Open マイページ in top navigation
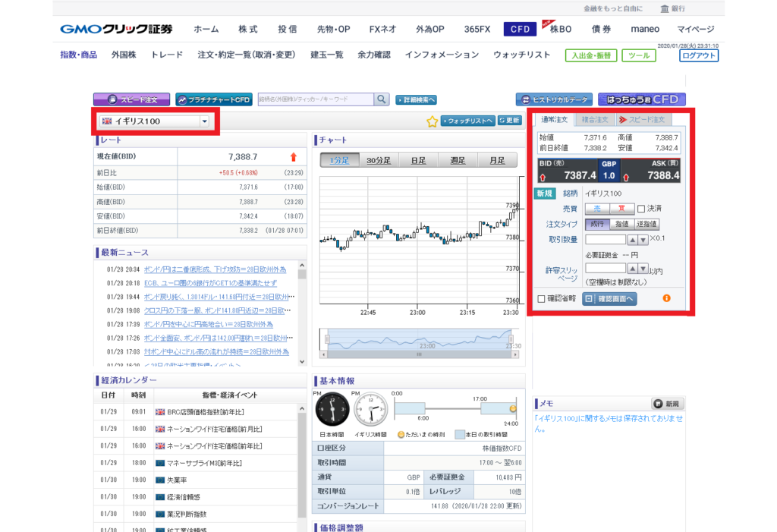 tap(696, 30)
